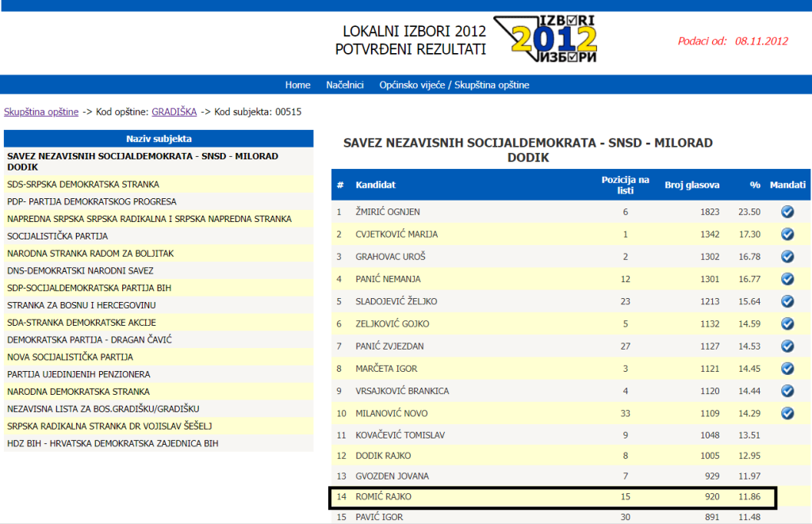Open the Home menu item
Image resolution: width=812 pixels, height=524 pixels.
coord(297,85)
